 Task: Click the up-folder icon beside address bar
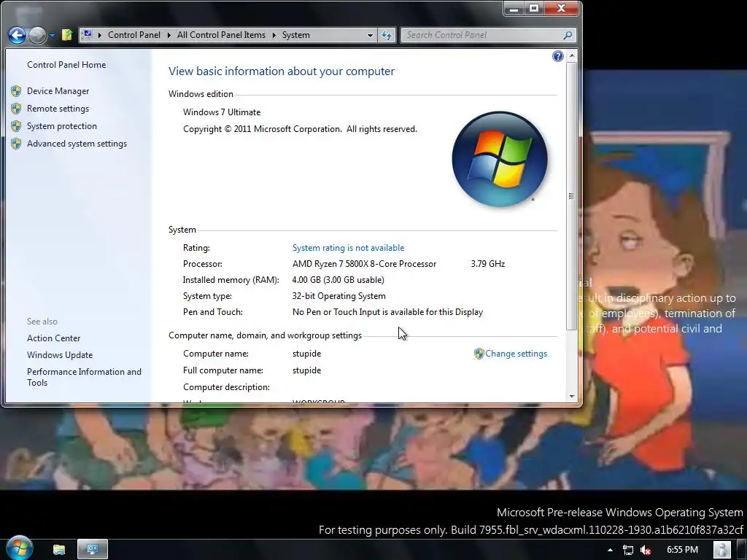click(67, 35)
